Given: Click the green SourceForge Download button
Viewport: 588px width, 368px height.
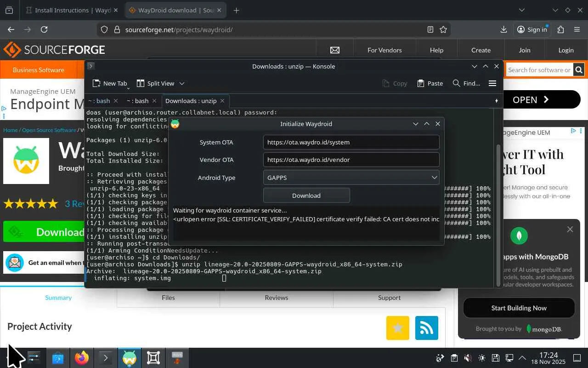Looking at the screenshot, I should click(x=44, y=232).
